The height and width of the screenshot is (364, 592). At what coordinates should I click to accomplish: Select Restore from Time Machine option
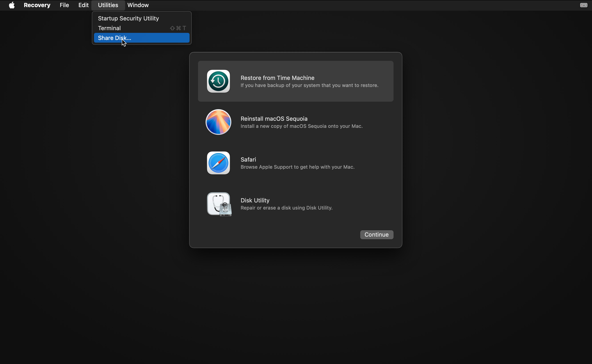tap(295, 81)
